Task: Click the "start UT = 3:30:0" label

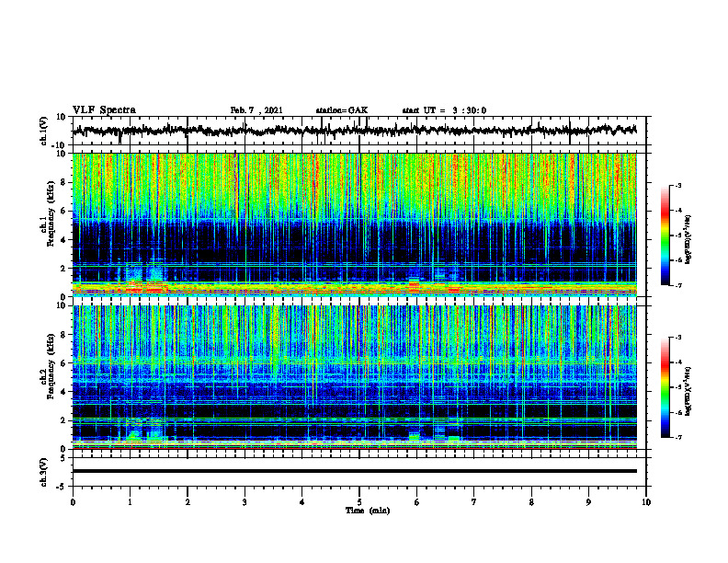Action: 444,110
